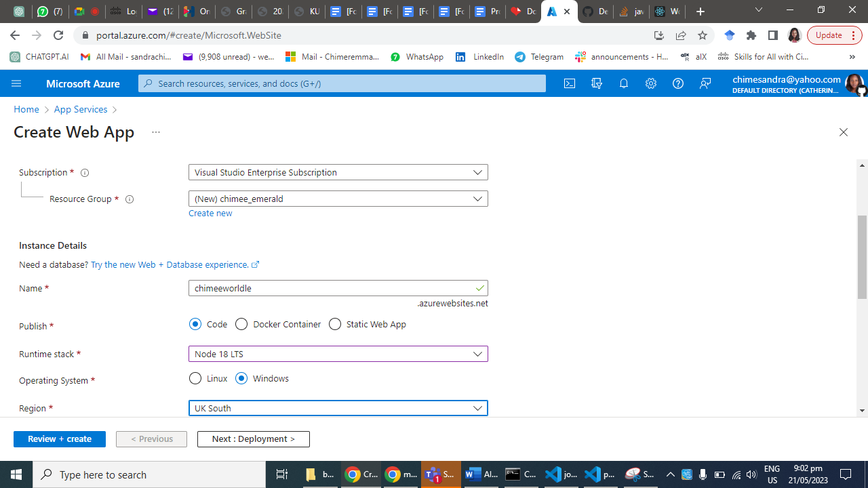Open Directories and subscriptions filter icon
The height and width of the screenshot is (488, 868).
pos(597,83)
